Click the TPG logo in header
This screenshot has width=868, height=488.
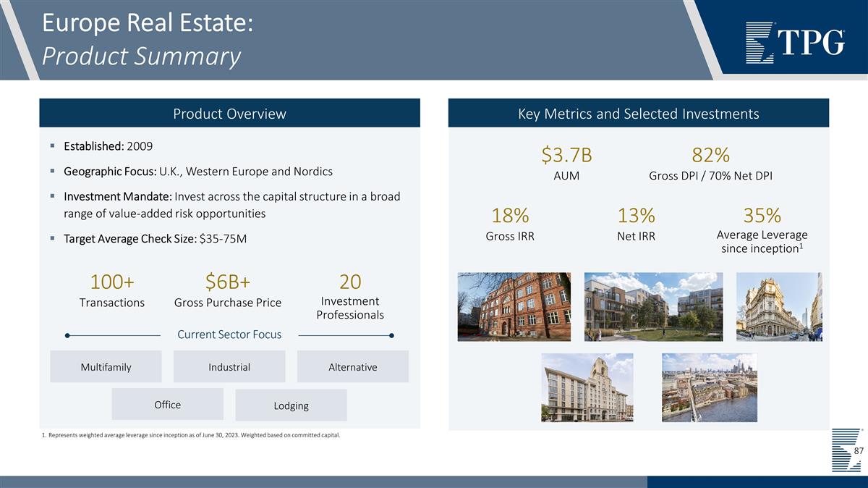point(795,42)
